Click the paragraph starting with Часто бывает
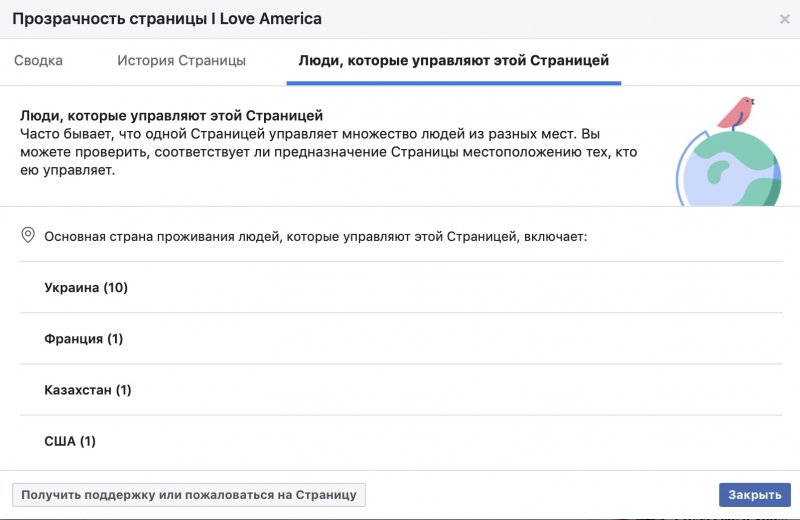 [329, 152]
